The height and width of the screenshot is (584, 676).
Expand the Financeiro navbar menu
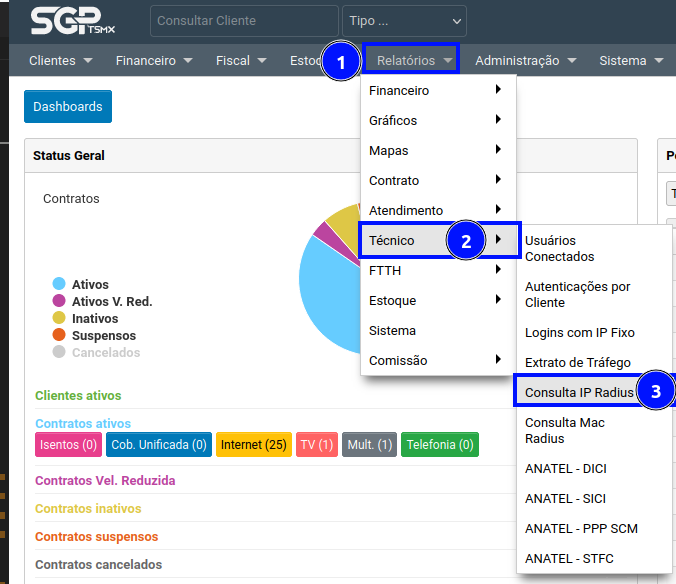tap(154, 61)
